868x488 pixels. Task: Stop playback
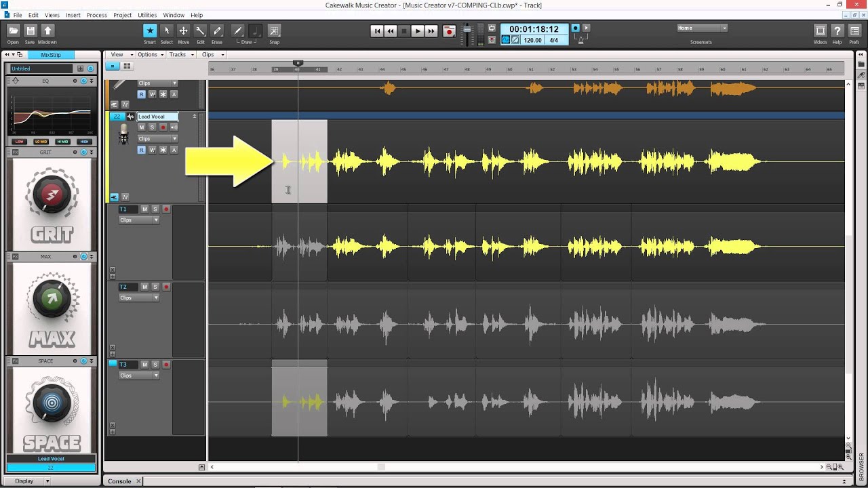404,31
